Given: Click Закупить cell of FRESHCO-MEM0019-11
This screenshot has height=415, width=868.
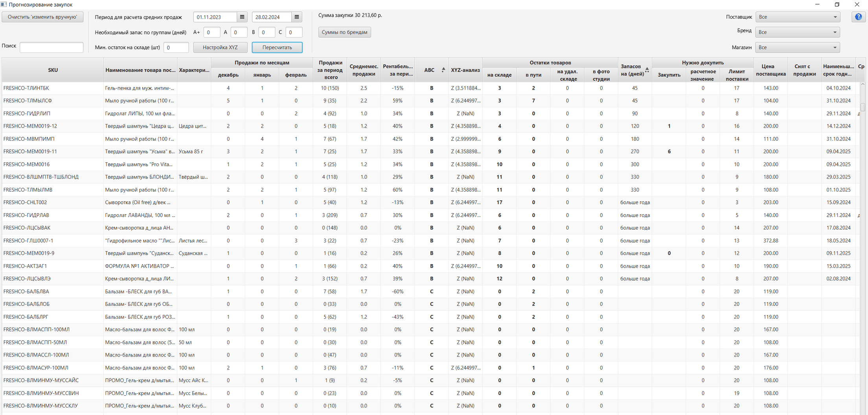Looking at the screenshot, I should coord(669,151).
